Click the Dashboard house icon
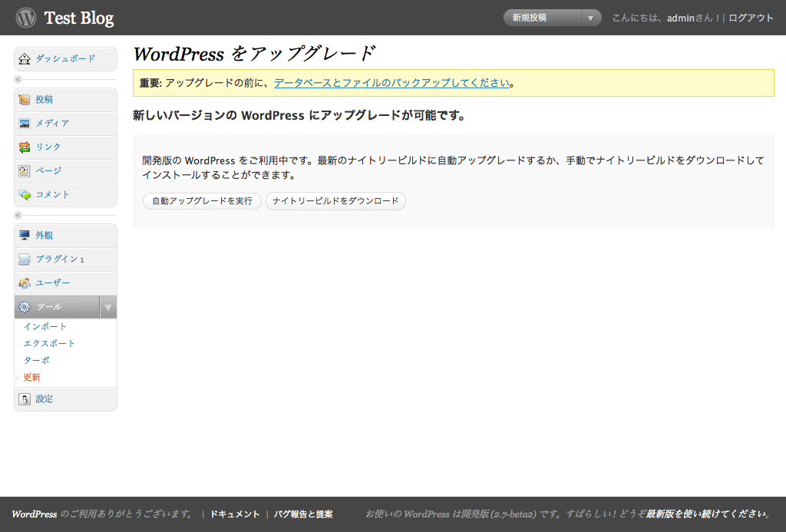Image resolution: width=786 pixels, height=532 pixels. 24,59
